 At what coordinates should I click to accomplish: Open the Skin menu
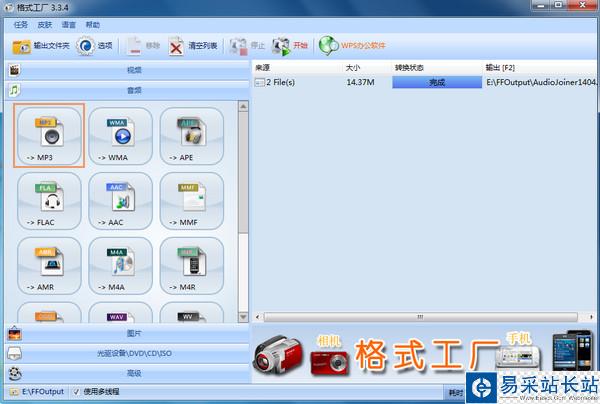point(45,25)
